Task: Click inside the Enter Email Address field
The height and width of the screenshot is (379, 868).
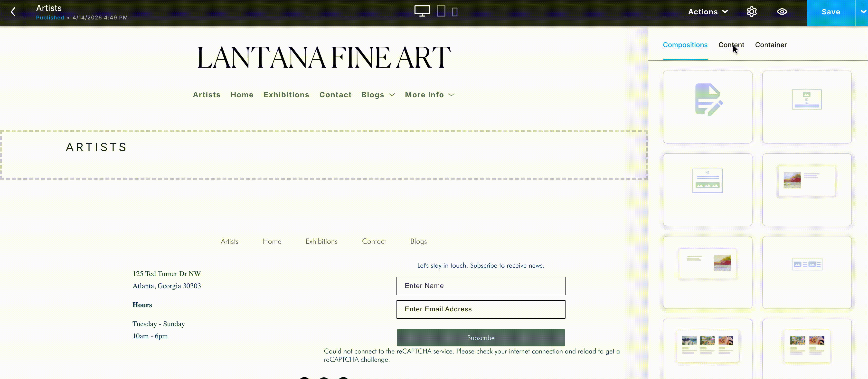Action: [x=481, y=309]
